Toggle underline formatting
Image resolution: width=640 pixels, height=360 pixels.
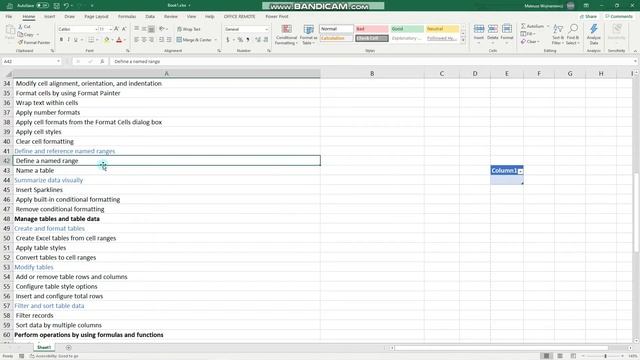click(x=76, y=40)
